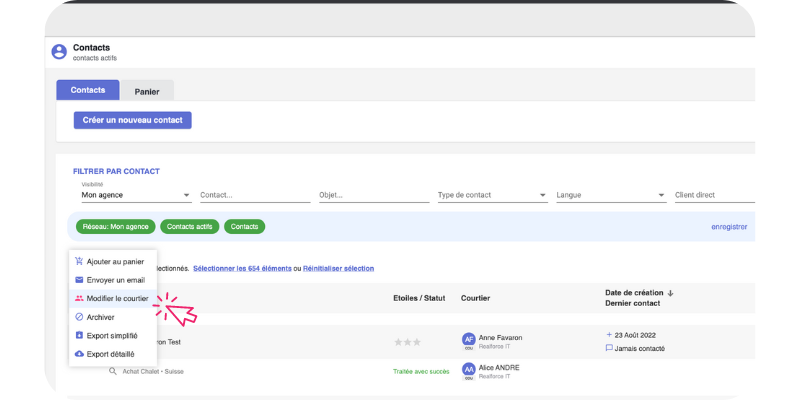This screenshot has height=400, width=800.
Task: Click Alice ANDRE's avatar badge
Action: click(x=468, y=371)
